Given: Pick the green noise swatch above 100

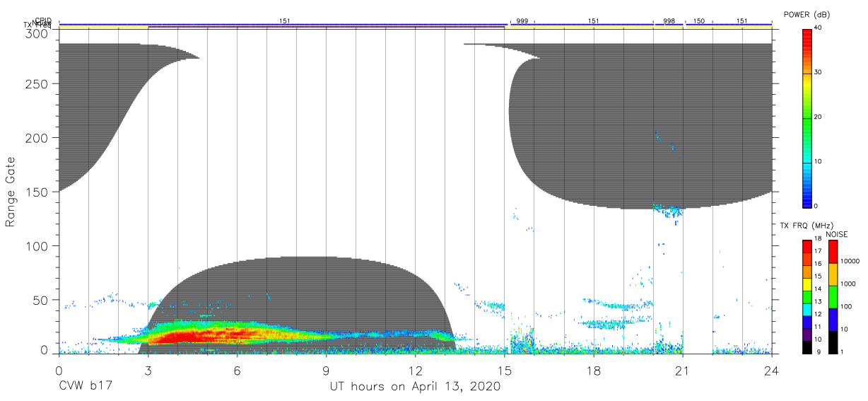Looking at the screenshot, I should coord(833,296).
